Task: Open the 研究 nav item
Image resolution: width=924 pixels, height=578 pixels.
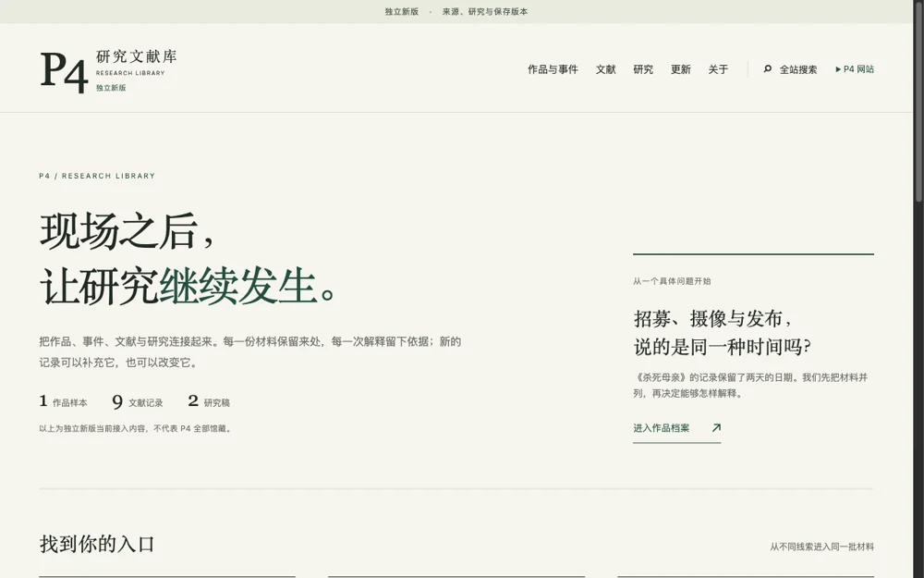Action: pyautogui.click(x=643, y=69)
